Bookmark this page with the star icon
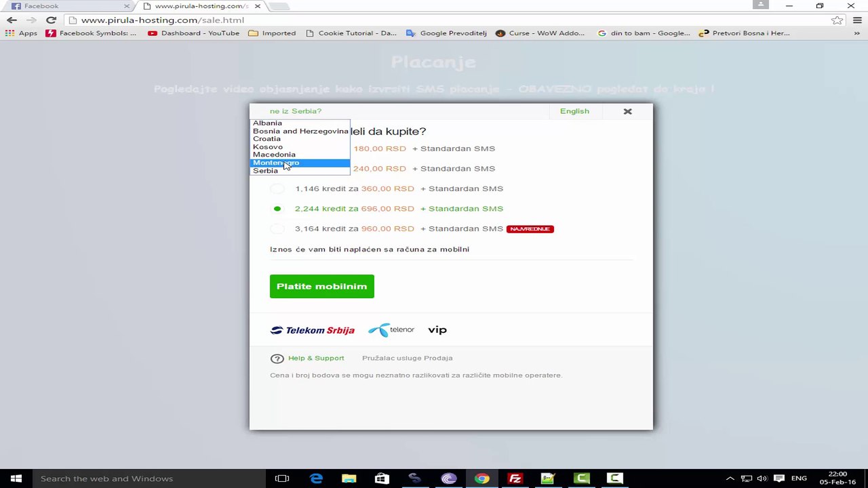868x488 pixels. pyautogui.click(x=837, y=20)
